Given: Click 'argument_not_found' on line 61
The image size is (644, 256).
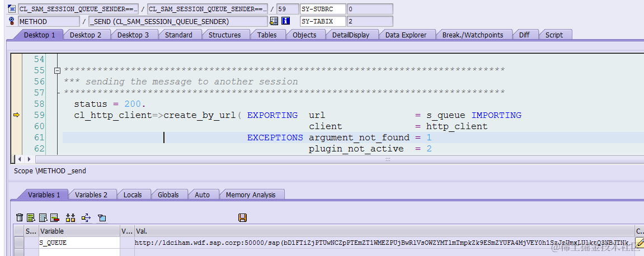Looking at the screenshot, I should point(359,138).
